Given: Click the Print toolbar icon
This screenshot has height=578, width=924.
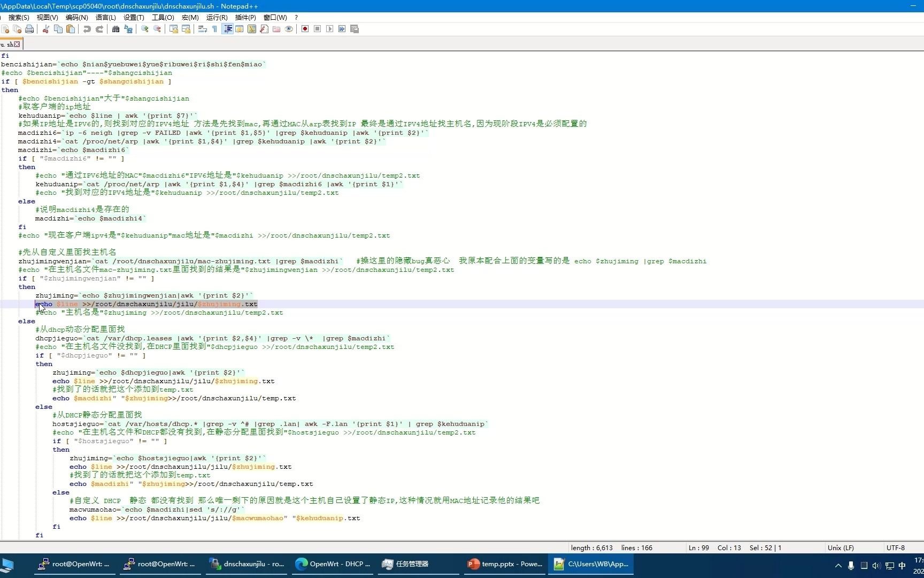Looking at the screenshot, I should (x=29, y=29).
